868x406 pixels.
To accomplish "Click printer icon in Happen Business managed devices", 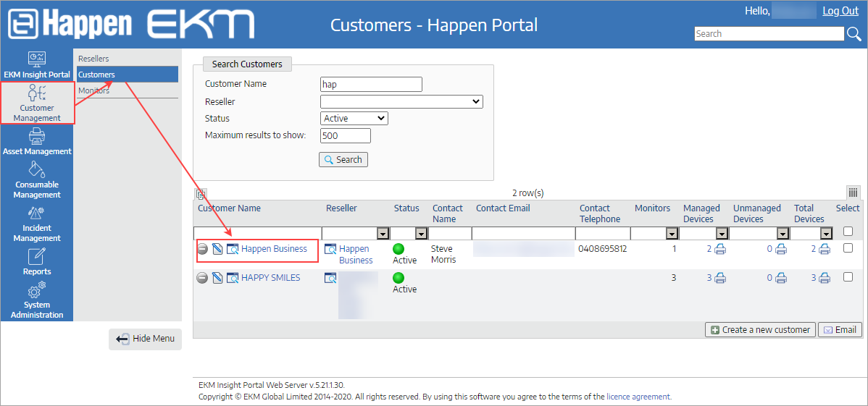I will point(720,249).
